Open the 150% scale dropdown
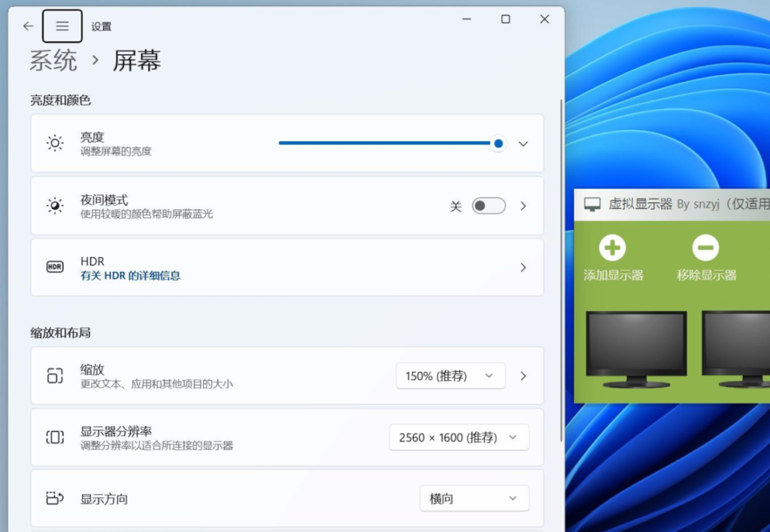 tap(450, 376)
